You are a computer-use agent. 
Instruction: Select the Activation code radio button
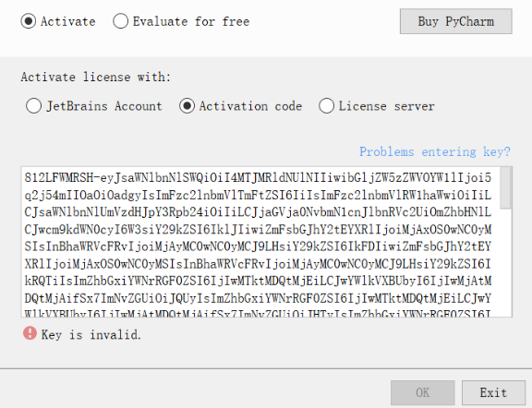[x=240, y=106]
